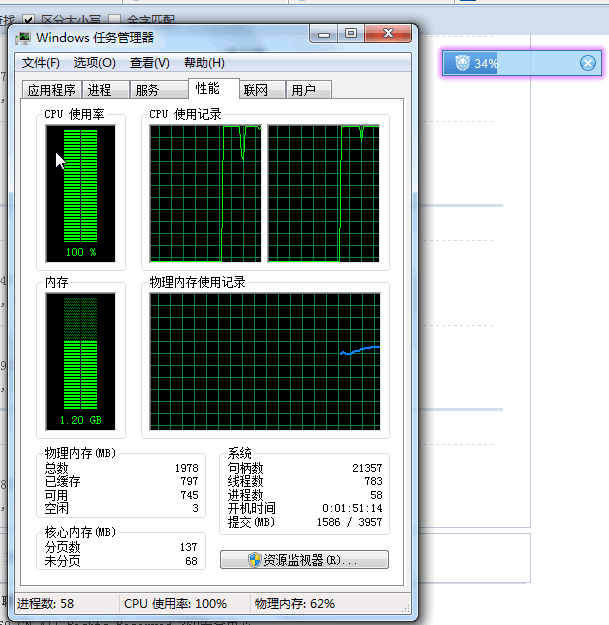Image resolution: width=609 pixels, height=625 pixels.
Task: Close the Windows 任务管理器 window
Action: (388, 33)
